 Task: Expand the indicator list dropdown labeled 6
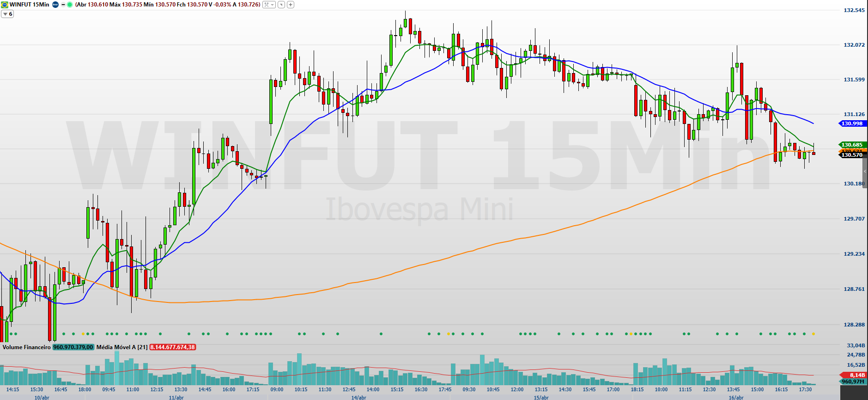[7, 14]
